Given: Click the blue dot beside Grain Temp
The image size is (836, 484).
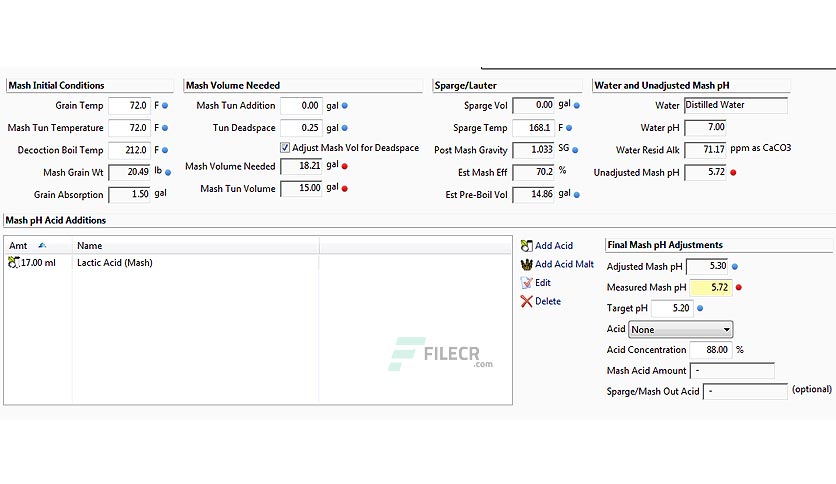Looking at the screenshot, I should pos(165,106).
